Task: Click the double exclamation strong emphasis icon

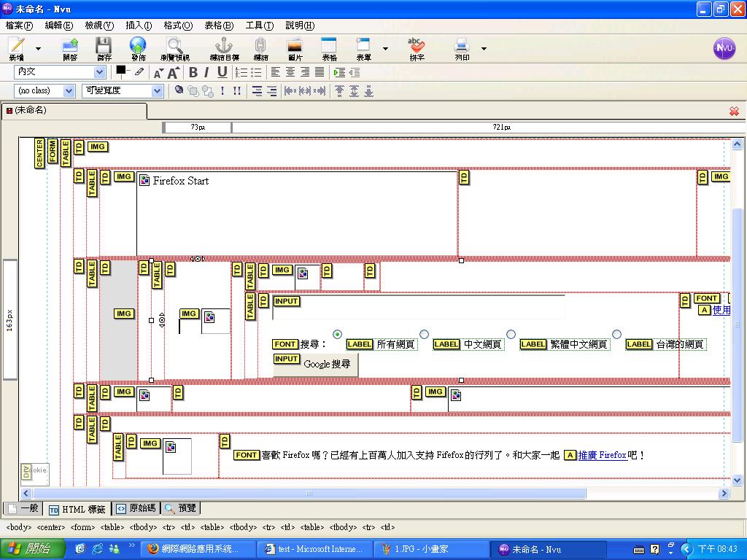Action: coord(237,90)
